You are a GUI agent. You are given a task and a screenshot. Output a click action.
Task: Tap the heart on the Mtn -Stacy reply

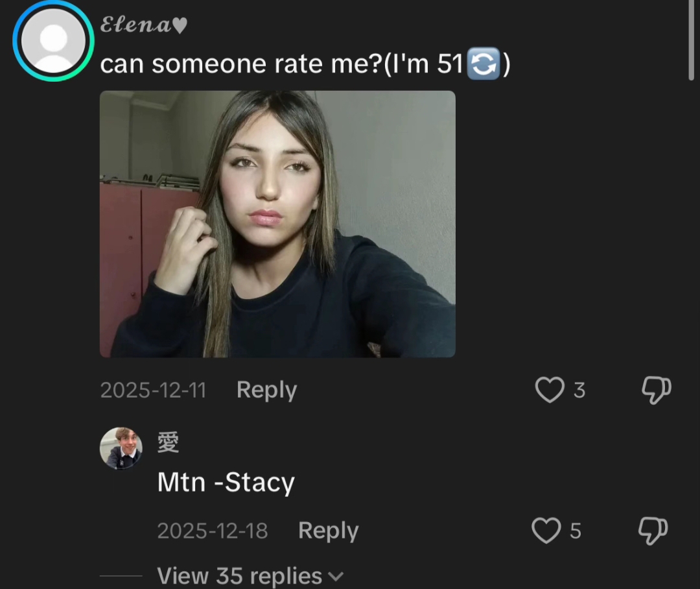(x=546, y=531)
